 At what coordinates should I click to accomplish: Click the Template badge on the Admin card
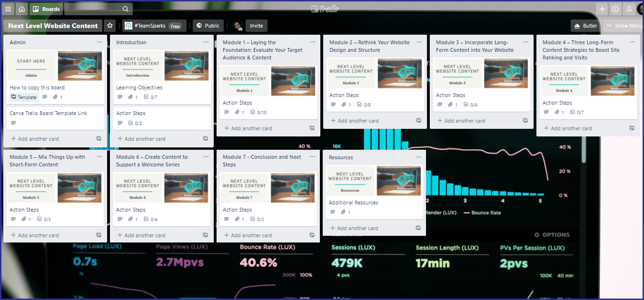(x=24, y=97)
